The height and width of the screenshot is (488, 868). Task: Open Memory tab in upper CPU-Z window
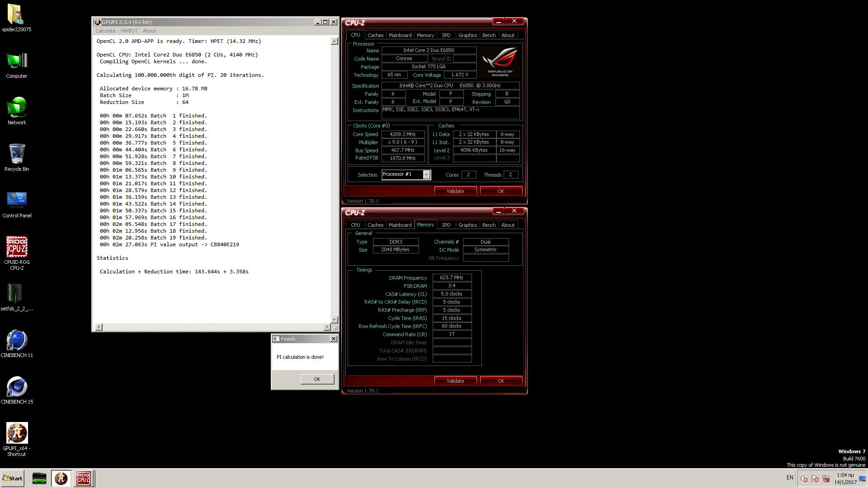coord(425,35)
